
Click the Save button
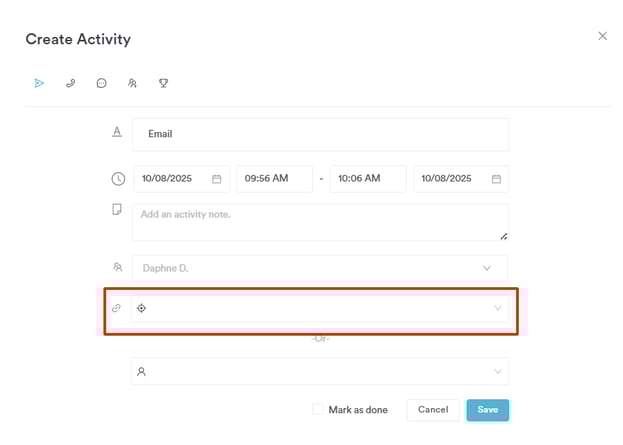pyautogui.click(x=487, y=410)
